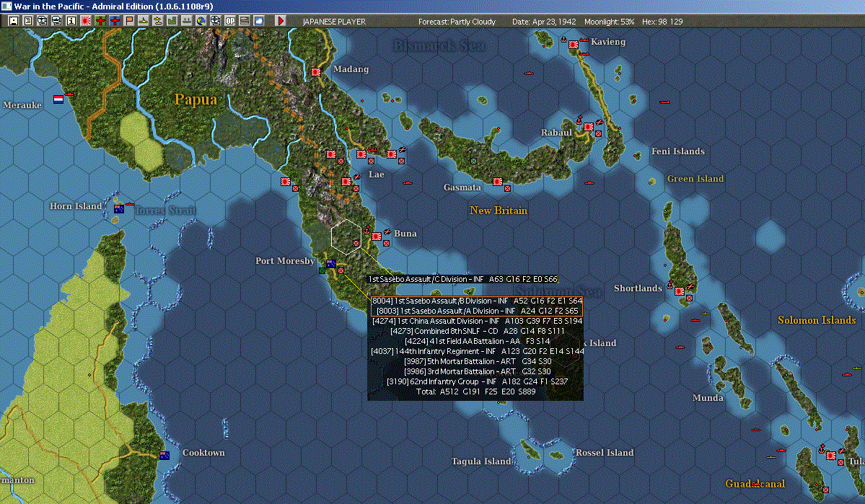
Task: Click the ship with up-arrows toolbar icon
Action: click(186, 21)
